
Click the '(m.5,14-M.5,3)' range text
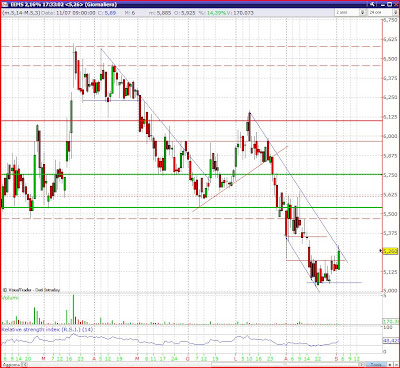pyautogui.click(x=21, y=13)
